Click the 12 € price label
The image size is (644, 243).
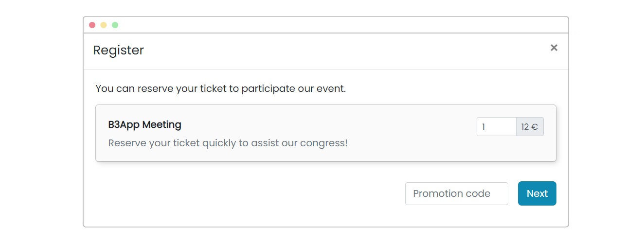pyautogui.click(x=529, y=127)
